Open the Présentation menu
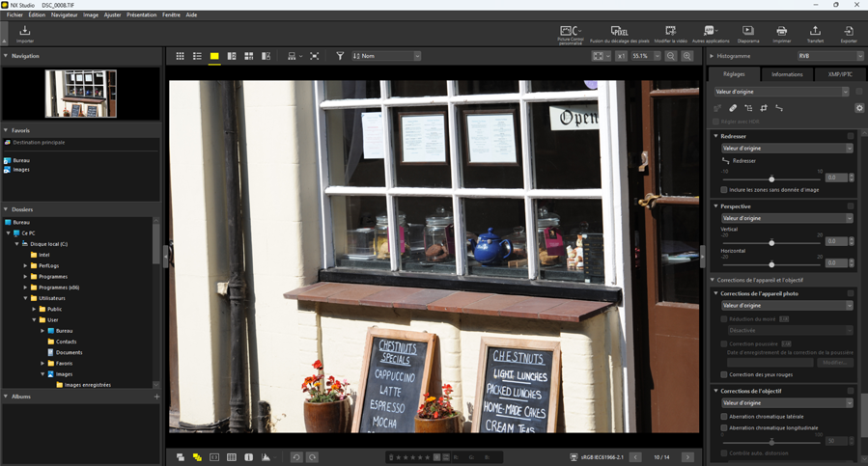Image resolution: width=868 pixels, height=466 pixels. click(141, 15)
